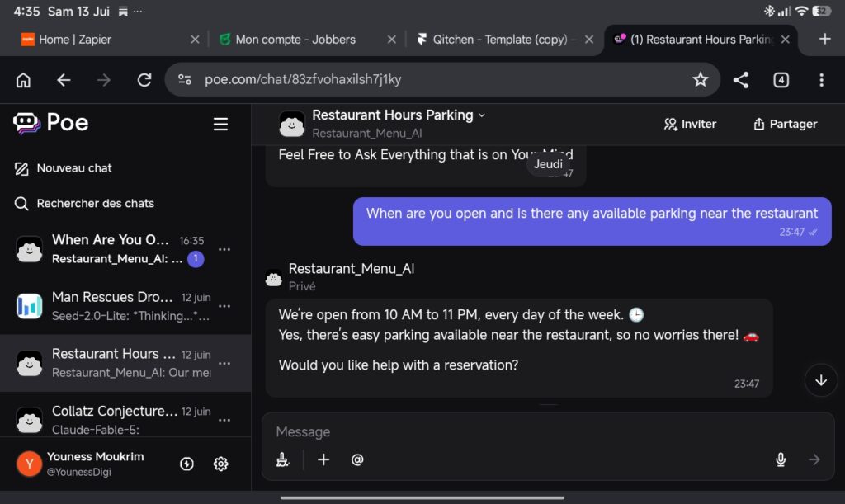845x504 pixels.
Task: Close the Mon compte - Jobbers tab
Action: point(392,40)
